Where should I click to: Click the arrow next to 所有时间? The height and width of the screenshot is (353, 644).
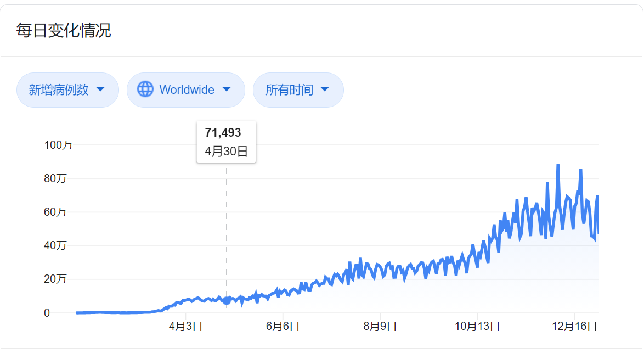point(324,89)
